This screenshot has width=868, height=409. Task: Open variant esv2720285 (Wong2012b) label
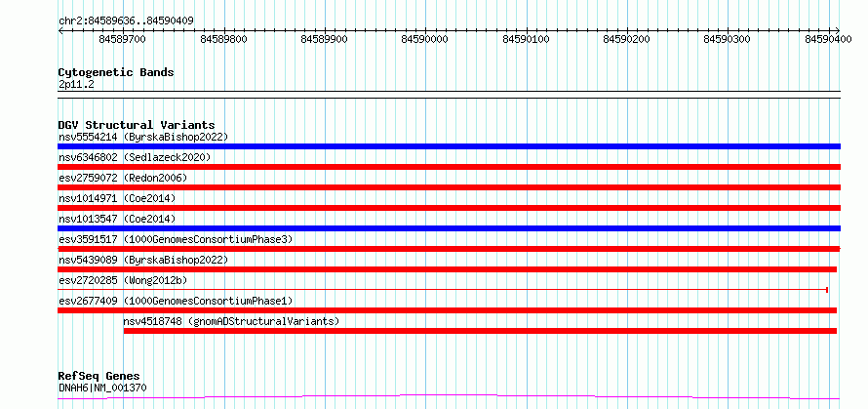[x=123, y=280]
